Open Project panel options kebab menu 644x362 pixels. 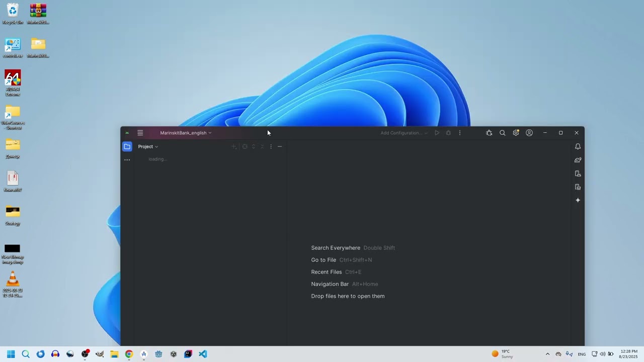[x=271, y=146]
